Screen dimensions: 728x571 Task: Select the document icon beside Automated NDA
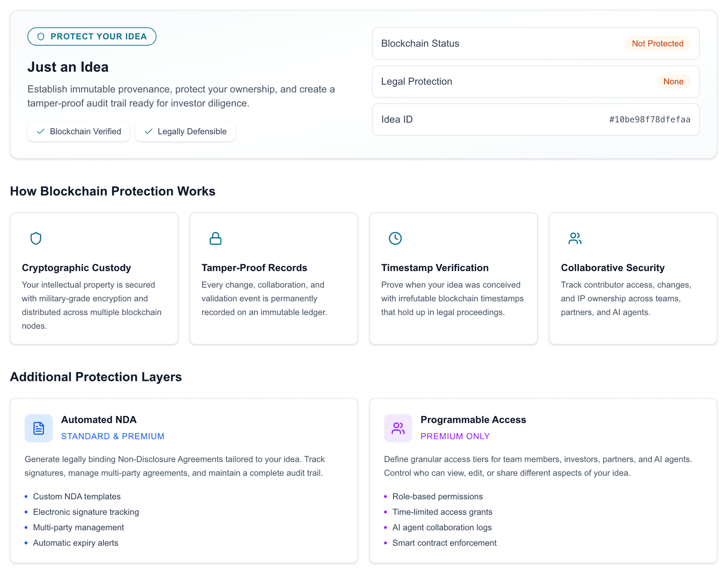point(38,428)
